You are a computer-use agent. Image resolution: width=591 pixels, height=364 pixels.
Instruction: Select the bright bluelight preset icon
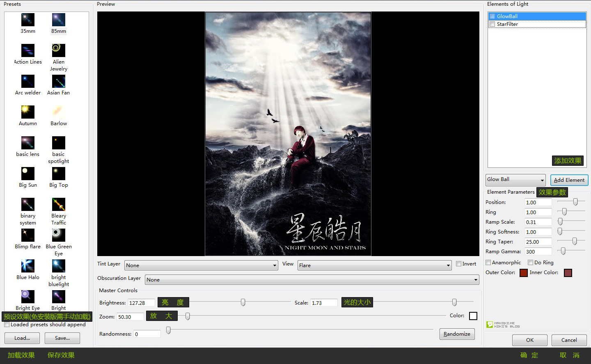tap(59, 266)
